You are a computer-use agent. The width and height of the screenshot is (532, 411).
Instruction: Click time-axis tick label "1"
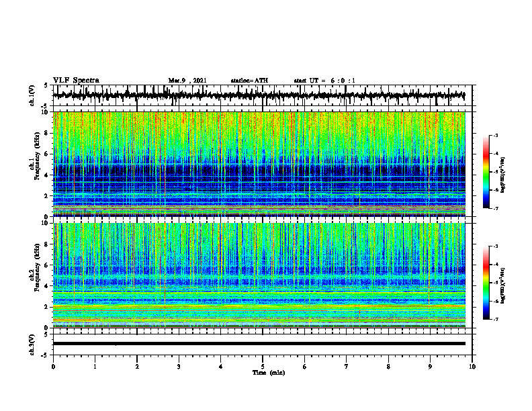[95, 367]
